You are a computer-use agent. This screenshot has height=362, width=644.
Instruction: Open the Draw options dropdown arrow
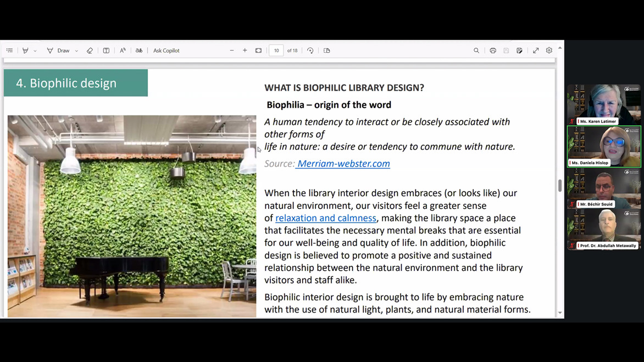click(76, 51)
